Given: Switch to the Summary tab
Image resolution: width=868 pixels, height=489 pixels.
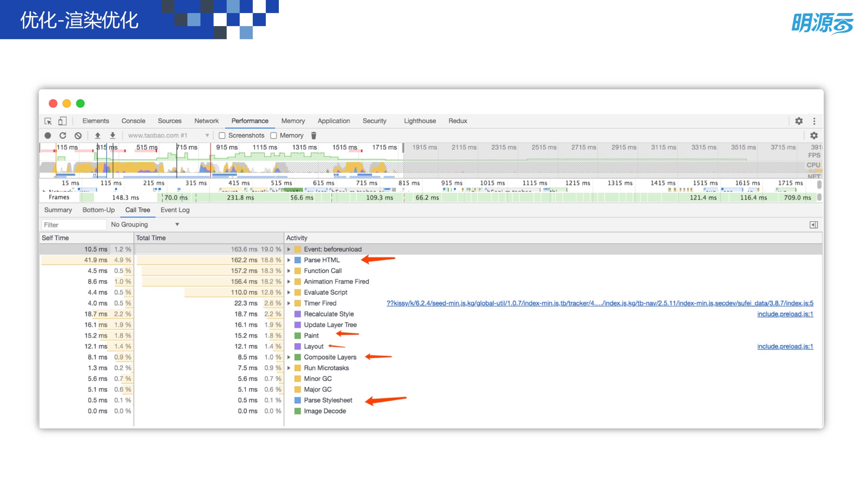Looking at the screenshot, I should pyautogui.click(x=58, y=210).
